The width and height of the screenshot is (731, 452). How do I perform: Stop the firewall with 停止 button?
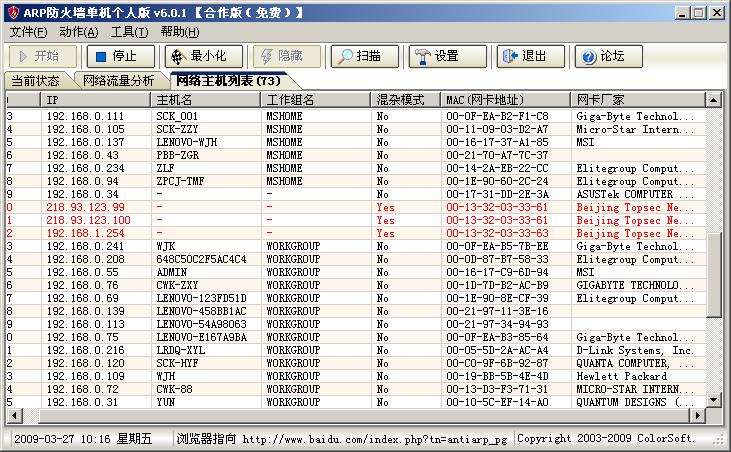point(121,56)
